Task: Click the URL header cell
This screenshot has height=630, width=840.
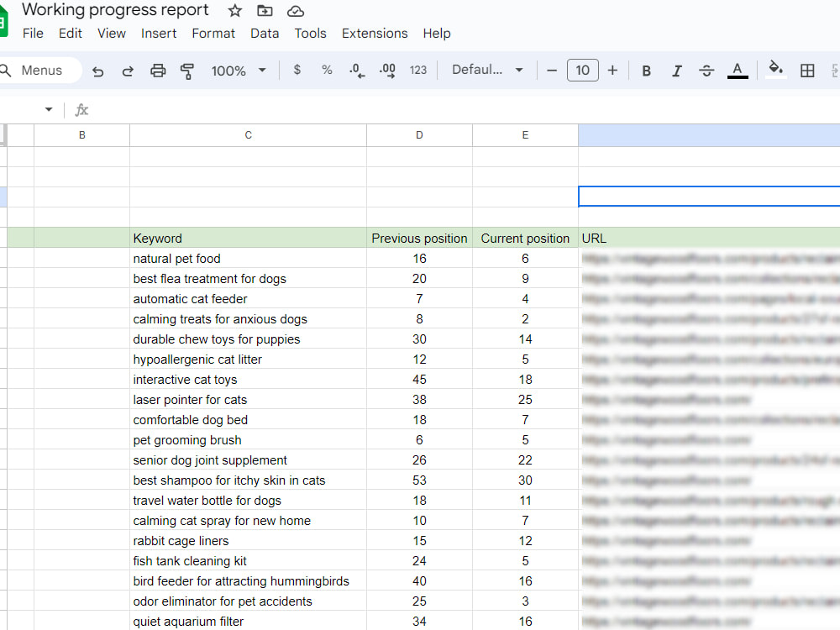Action: (709, 239)
